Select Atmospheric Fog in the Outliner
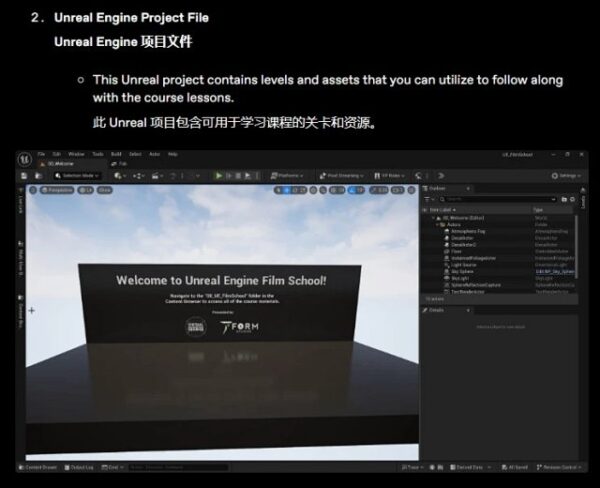 pyautogui.click(x=467, y=231)
